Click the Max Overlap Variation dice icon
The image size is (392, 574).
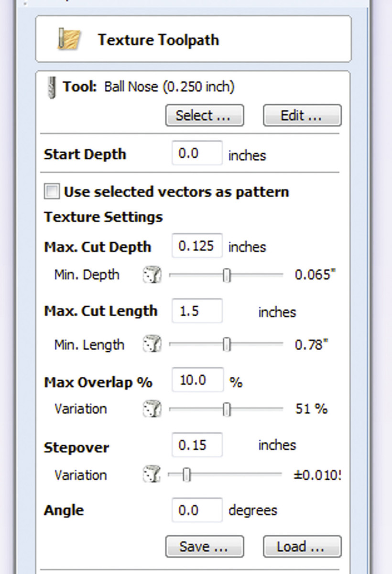pos(152,409)
